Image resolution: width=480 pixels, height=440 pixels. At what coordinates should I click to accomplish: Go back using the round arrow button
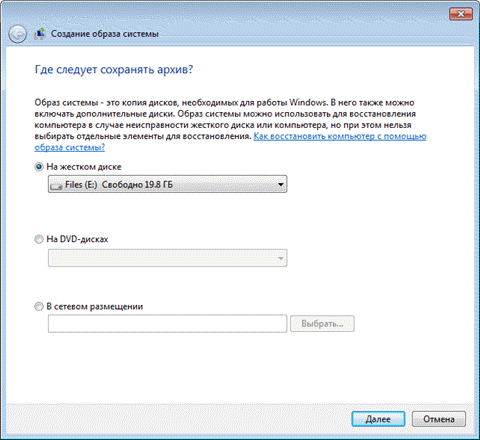tap(17, 34)
